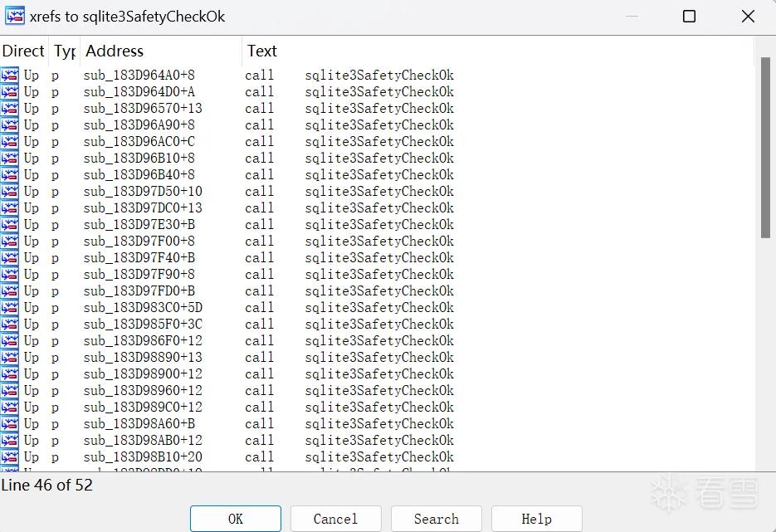This screenshot has width=776, height=532.
Task: Select address sub_183D964A0+8
Action: click(x=139, y=76)
